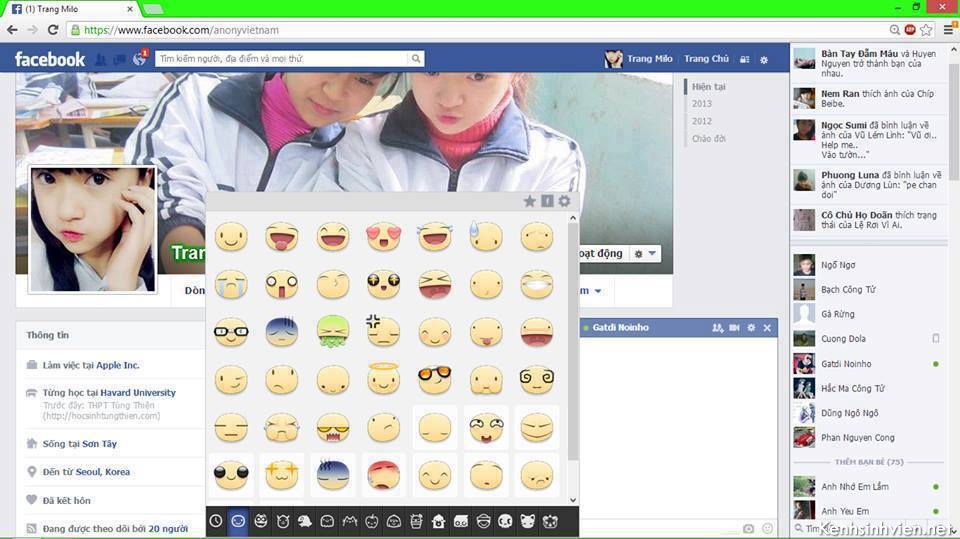Start video call with Gatdi Noinho

pyautogui.click(x=734, y=328)
